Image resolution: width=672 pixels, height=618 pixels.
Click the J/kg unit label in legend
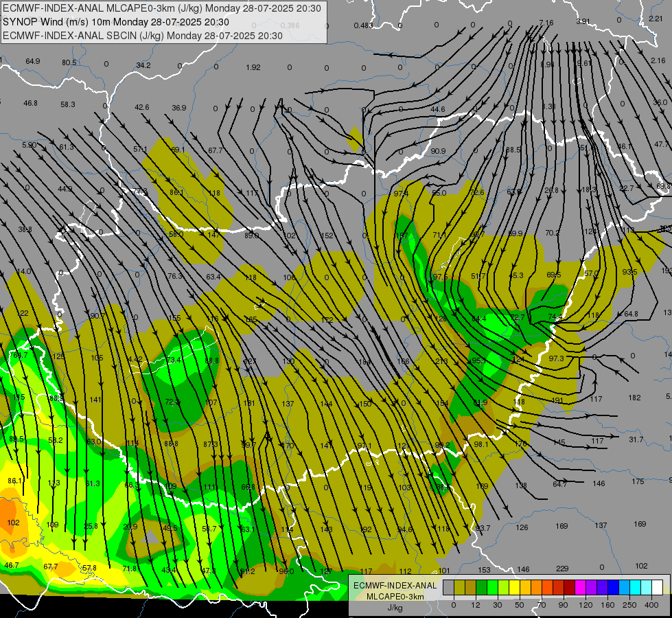(395, 608)
